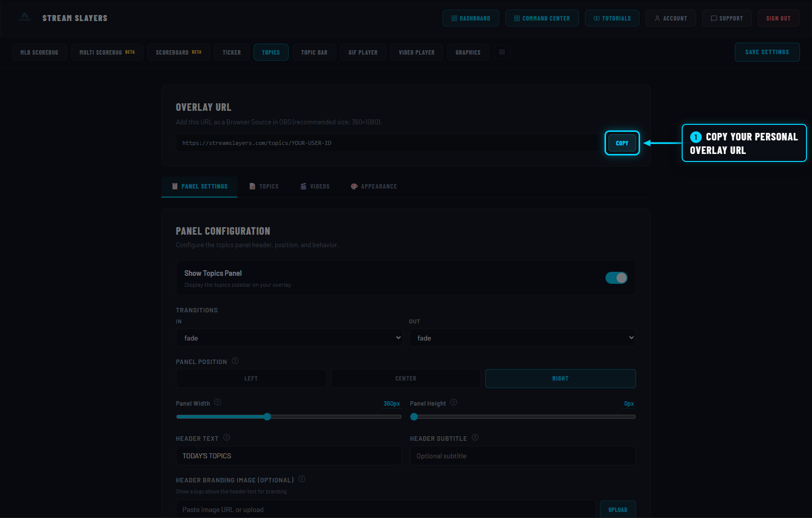Switch to the Appearance tab
Image resolution: width=812 pixels, height=518 pixels.
374,187
